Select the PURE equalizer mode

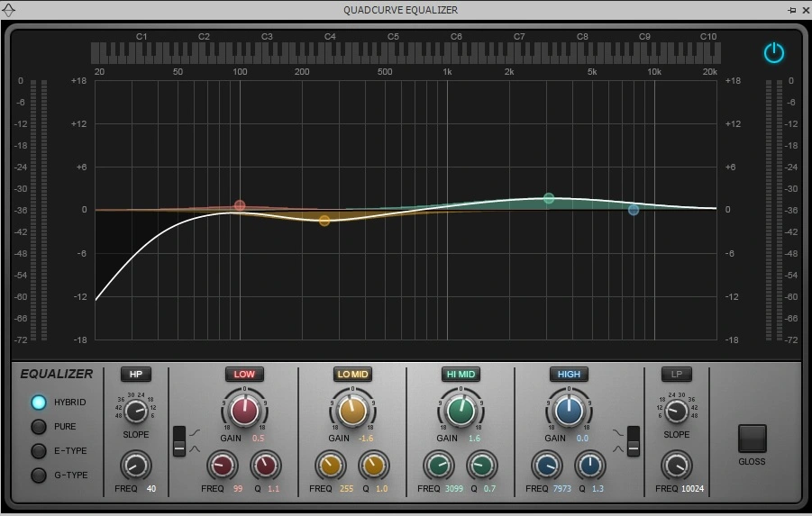coord(39,427)
